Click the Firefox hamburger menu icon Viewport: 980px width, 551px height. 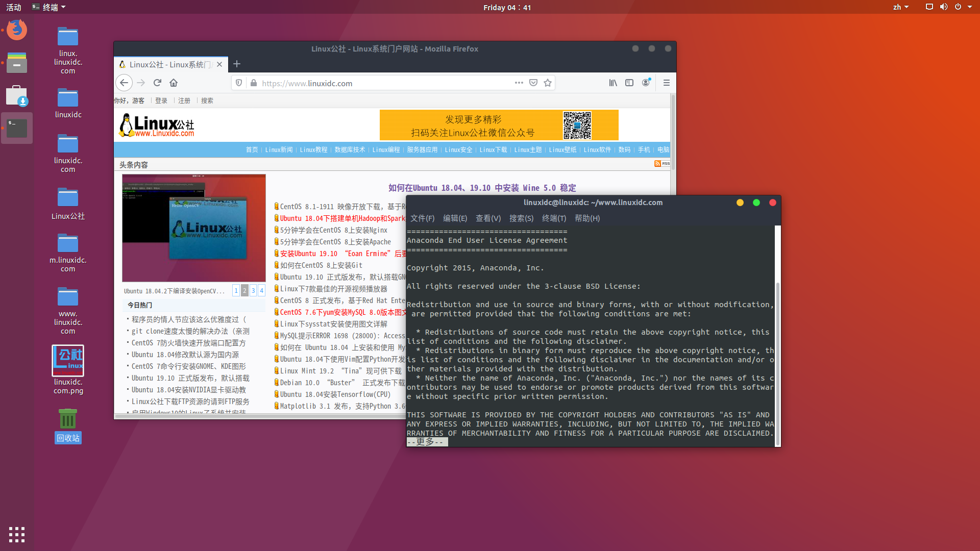pyautogui.click(x=666, y=83)
